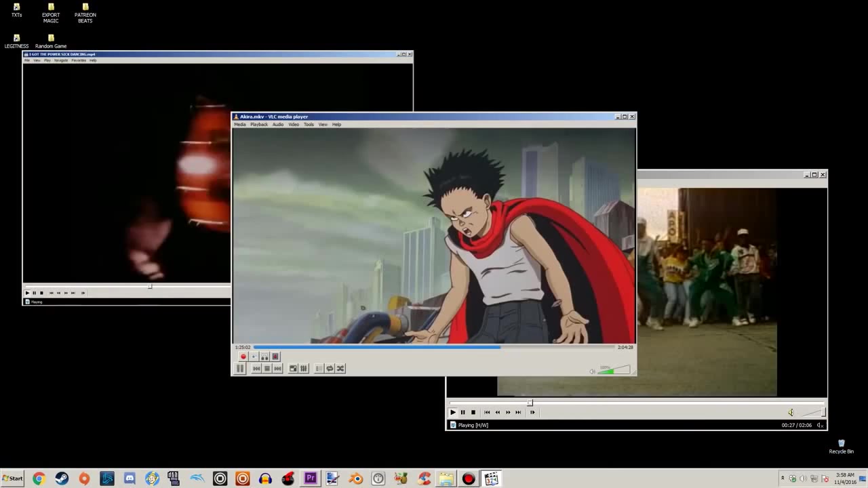This screenshot has height=488, width=868.
Task: Open the TXTs desktop folder
Action: [16, 10]
